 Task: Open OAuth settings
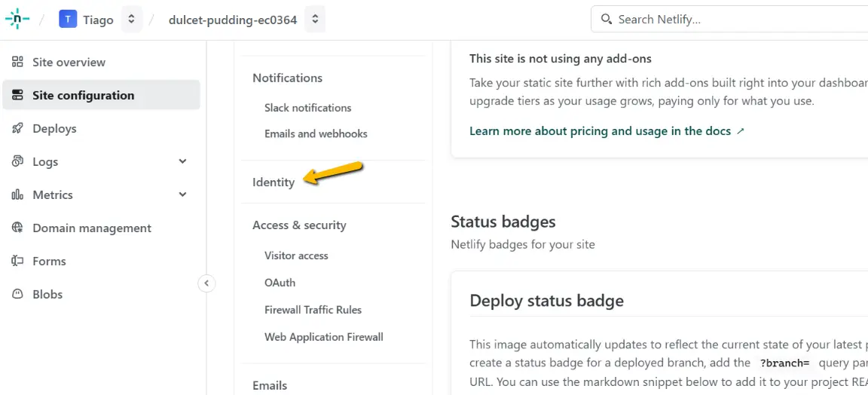280,283
